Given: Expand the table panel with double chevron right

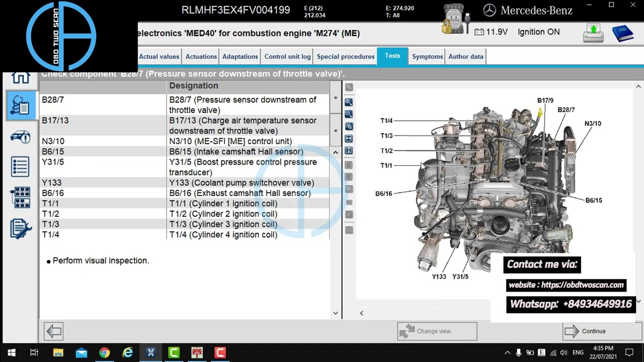Looking at the screenshot, I should tap(336, 98).
